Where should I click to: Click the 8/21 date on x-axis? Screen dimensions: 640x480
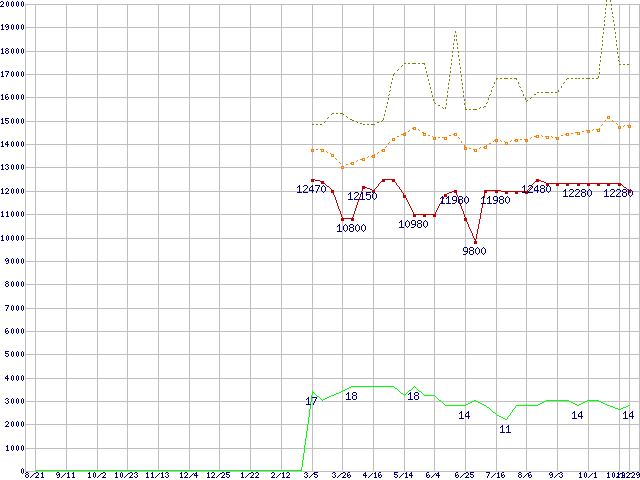tap(33, 476)
